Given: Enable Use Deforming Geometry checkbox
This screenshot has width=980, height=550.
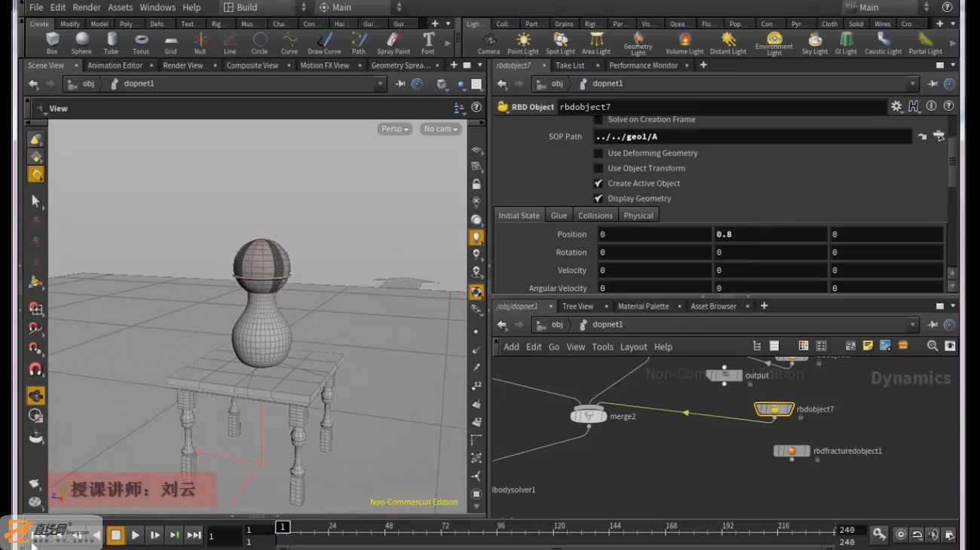Looking at the screenshot, I should tap(599, 153).
